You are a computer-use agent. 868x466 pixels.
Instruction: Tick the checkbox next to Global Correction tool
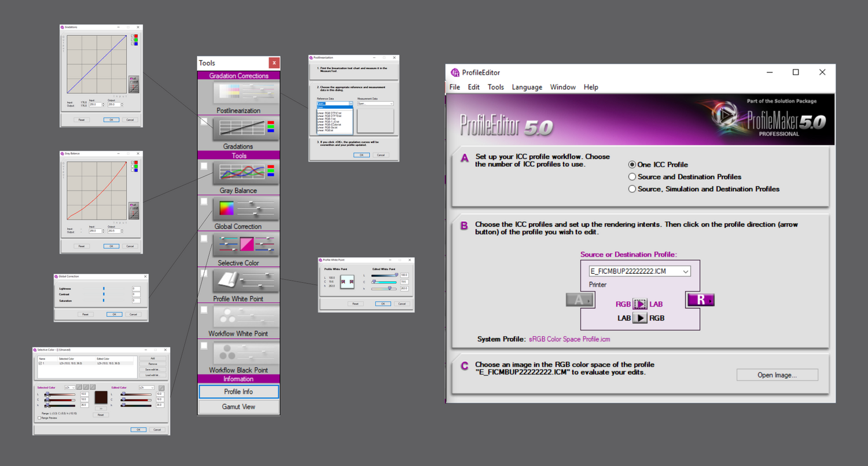[204, 202]
